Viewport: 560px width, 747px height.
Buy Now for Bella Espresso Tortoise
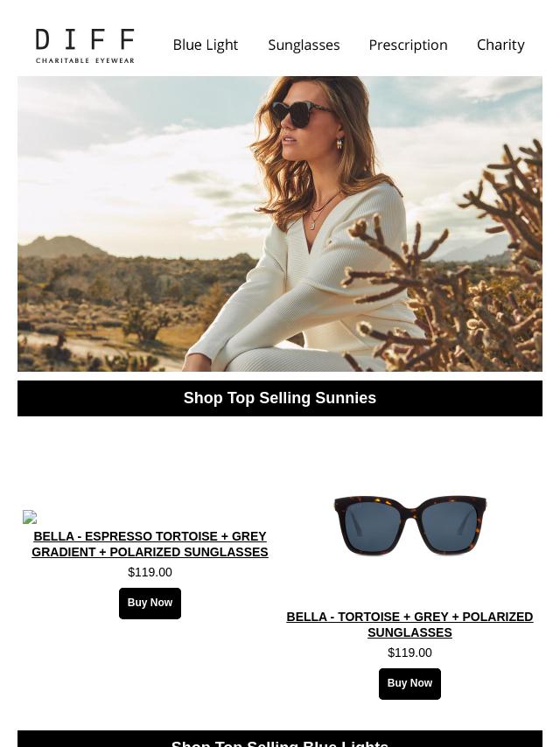150,604
